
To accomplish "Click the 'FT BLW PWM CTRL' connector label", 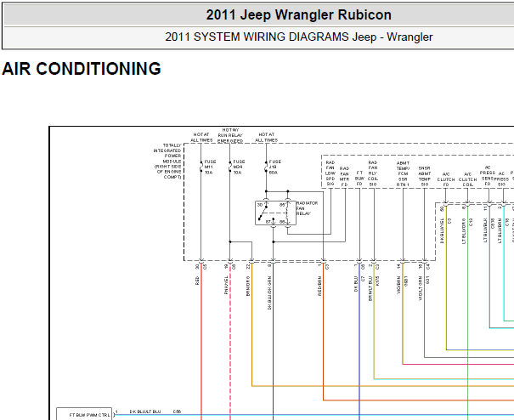I will [89, 415].
